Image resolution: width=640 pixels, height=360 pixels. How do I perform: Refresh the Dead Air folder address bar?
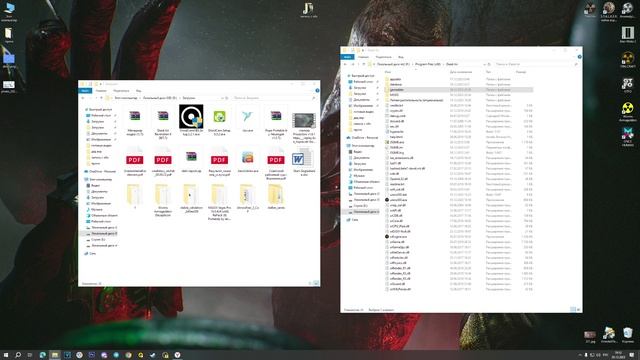click(x=489, y=64)
